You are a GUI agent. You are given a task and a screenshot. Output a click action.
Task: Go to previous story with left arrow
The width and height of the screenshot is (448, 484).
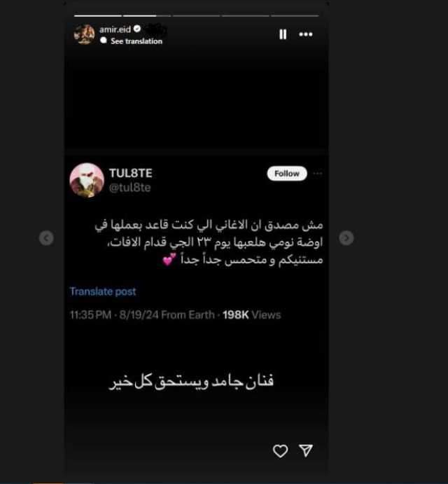point(47,238)
